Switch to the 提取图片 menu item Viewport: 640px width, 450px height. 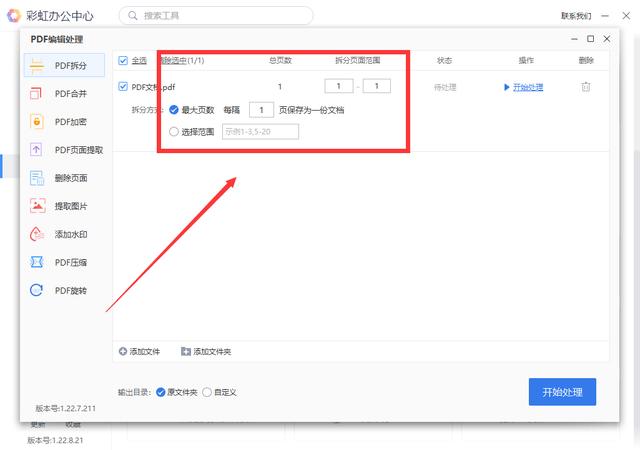click(64, 206)
